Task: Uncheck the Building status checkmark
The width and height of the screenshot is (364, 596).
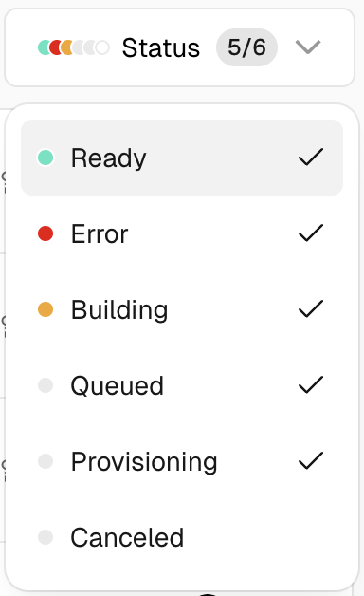Action: point(311,309)
